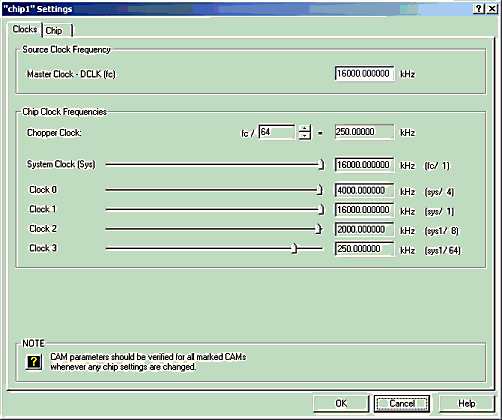Cancel the chip1 settings dialog
This screenshot has height=420, width=502.
[402, 403]
